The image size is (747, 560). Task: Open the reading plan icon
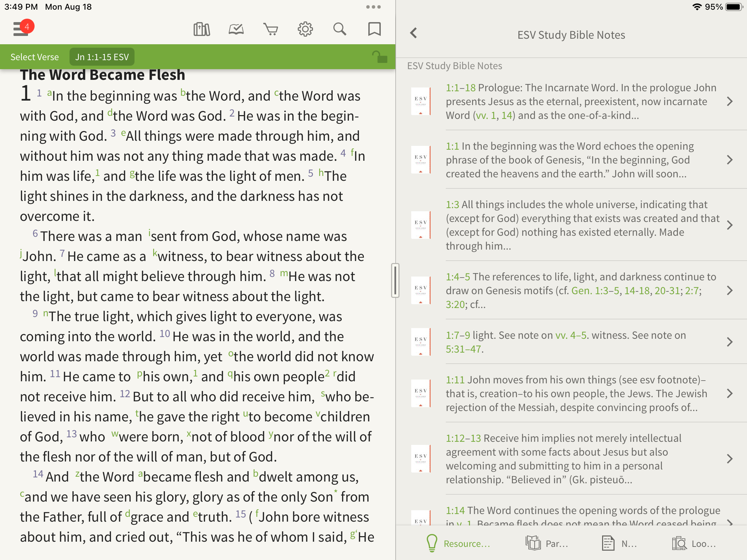(236, 29)
